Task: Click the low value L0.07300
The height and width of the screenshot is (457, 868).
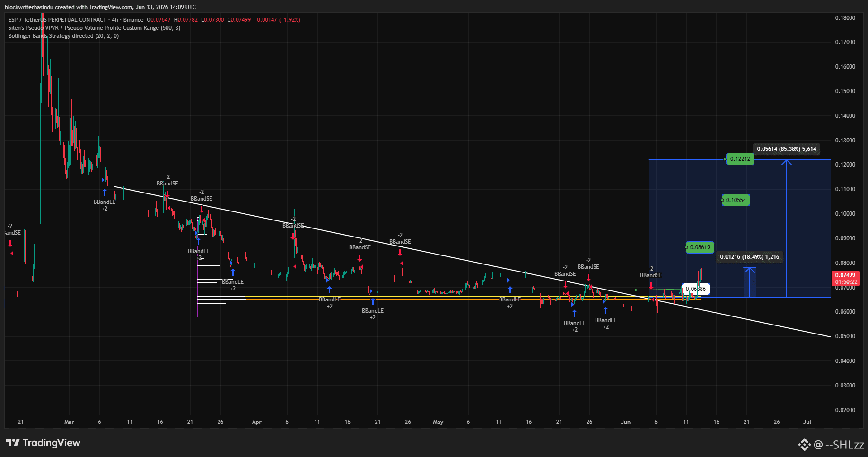Action: point(212,20)
